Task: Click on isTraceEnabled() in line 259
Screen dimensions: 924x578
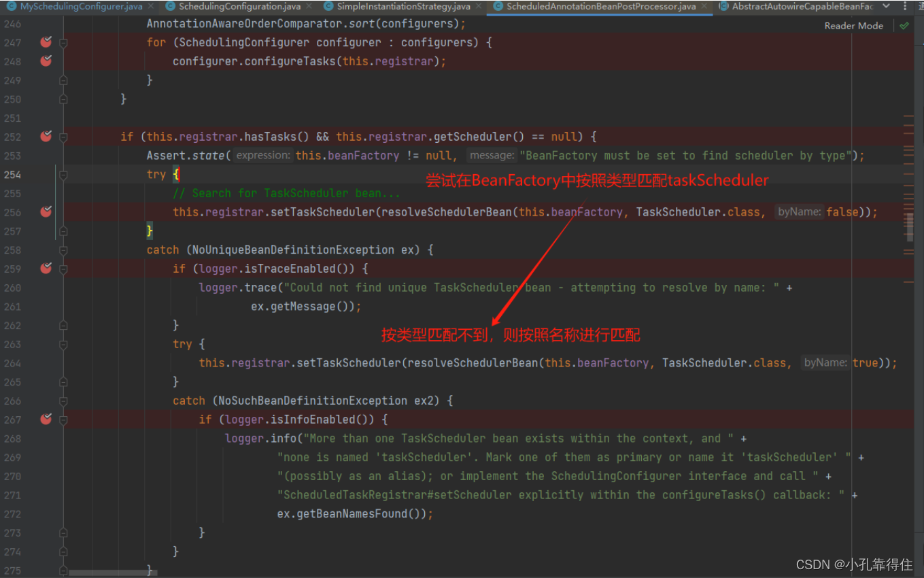Action: tap(300, 269)
